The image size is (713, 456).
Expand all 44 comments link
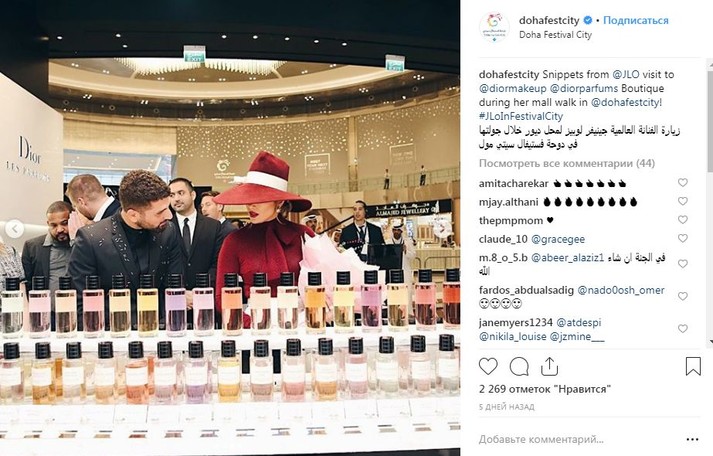pyautogui.click(x=567, y=163)
